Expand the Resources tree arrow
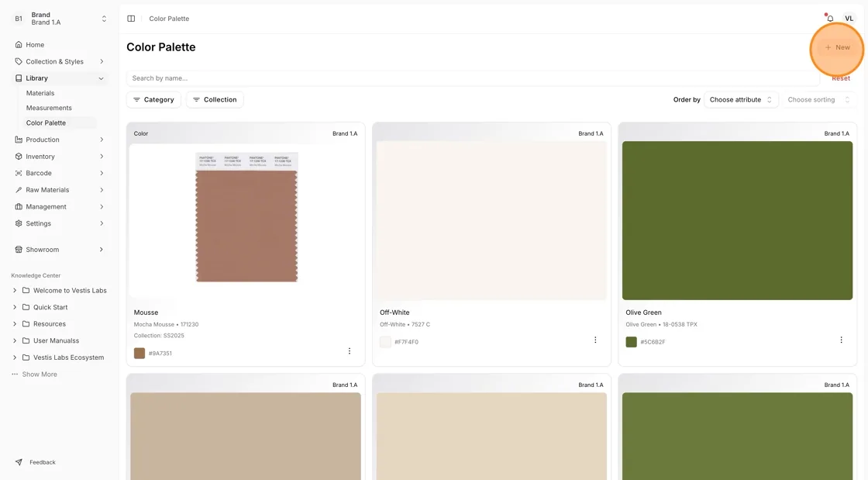 pyautogui.click(x=15, y=324)
